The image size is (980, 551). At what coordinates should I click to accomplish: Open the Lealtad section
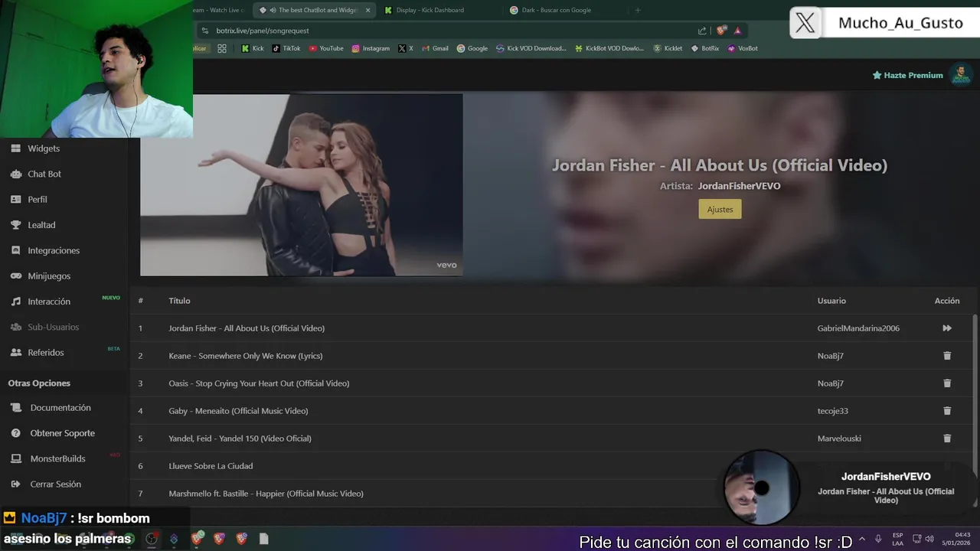click(x=41, y=225)
